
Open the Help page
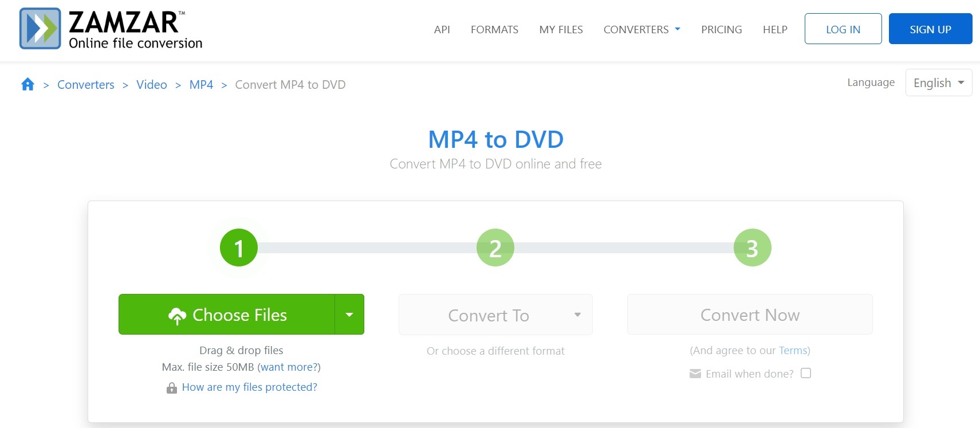coord(775,29)
